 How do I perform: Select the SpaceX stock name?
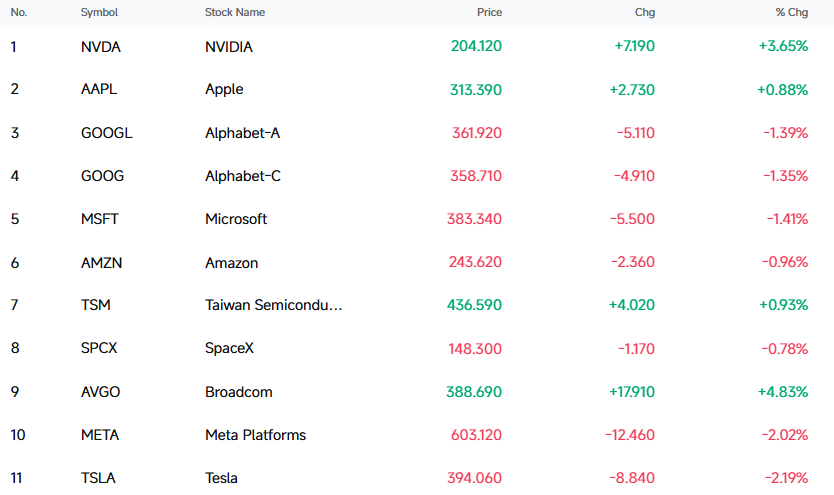(x=229, y=348)
